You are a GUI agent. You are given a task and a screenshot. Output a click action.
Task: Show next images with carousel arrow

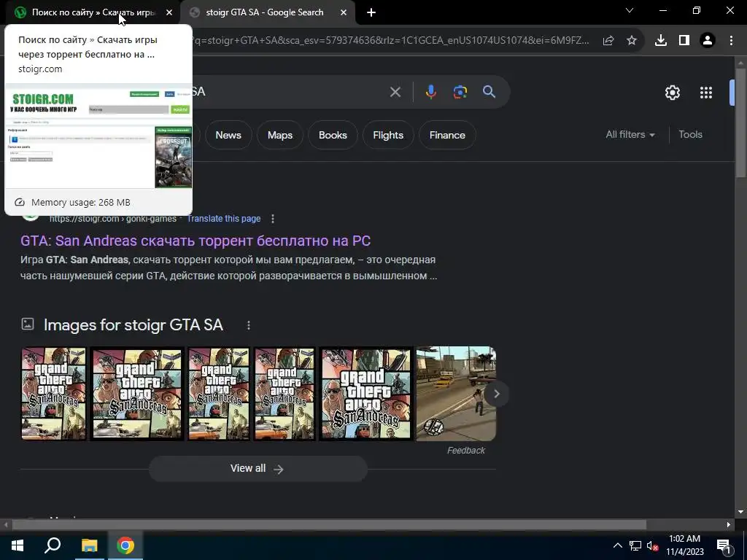tap(496, 394)
